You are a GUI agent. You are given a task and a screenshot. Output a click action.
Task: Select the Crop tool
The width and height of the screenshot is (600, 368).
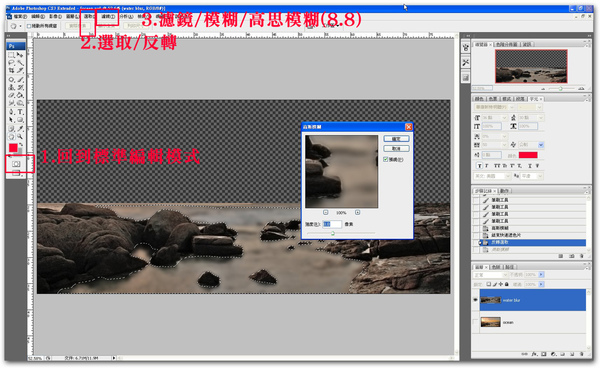[10, 70]
